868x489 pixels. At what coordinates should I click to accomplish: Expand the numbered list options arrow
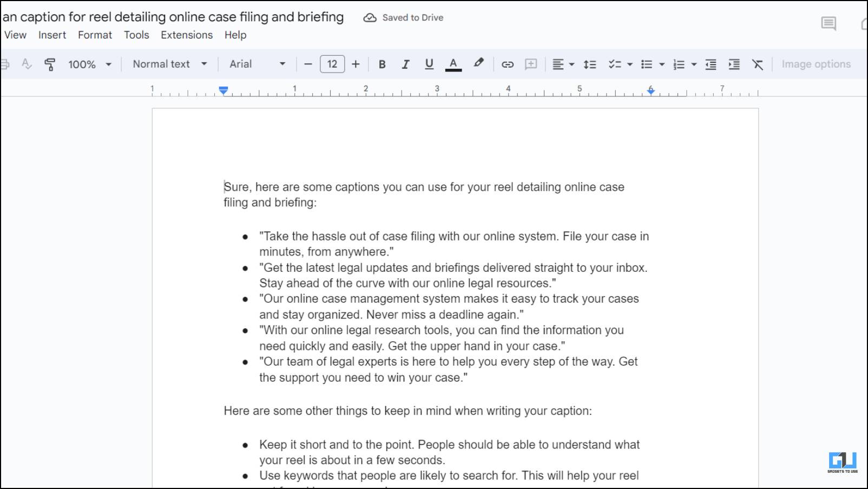click(694, 64)
